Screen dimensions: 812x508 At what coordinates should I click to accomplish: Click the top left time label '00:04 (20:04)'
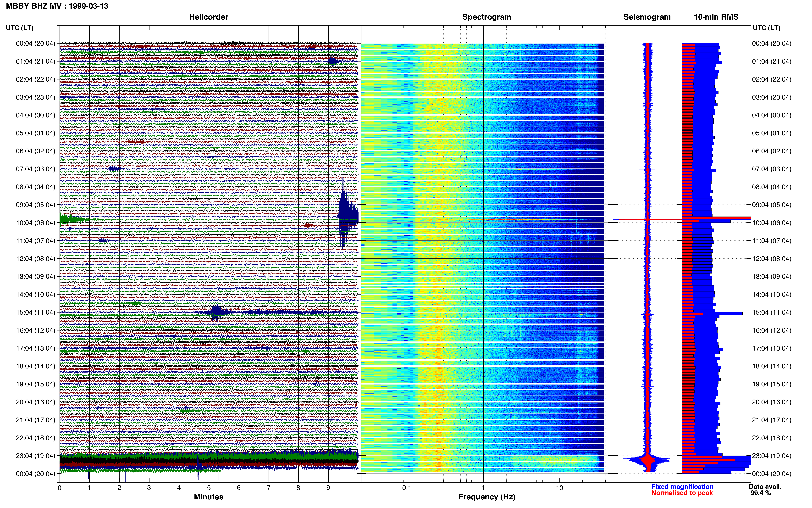point(36,43)
